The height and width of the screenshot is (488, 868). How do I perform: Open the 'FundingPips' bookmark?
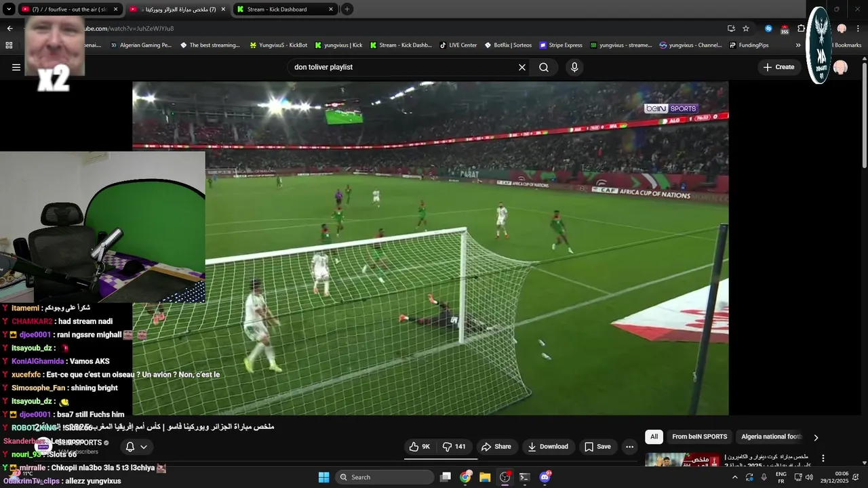click(x=749, y=45)
